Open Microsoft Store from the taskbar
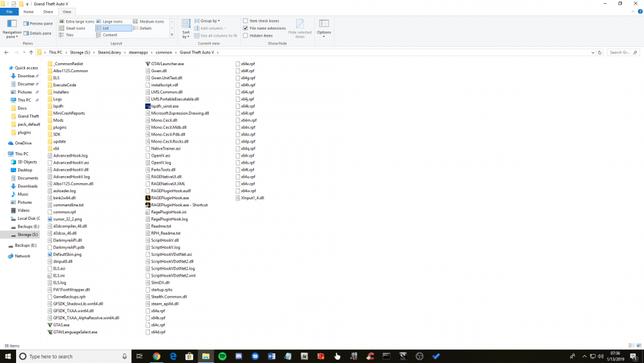Screen dimensions: 644x363 point(189,357)
